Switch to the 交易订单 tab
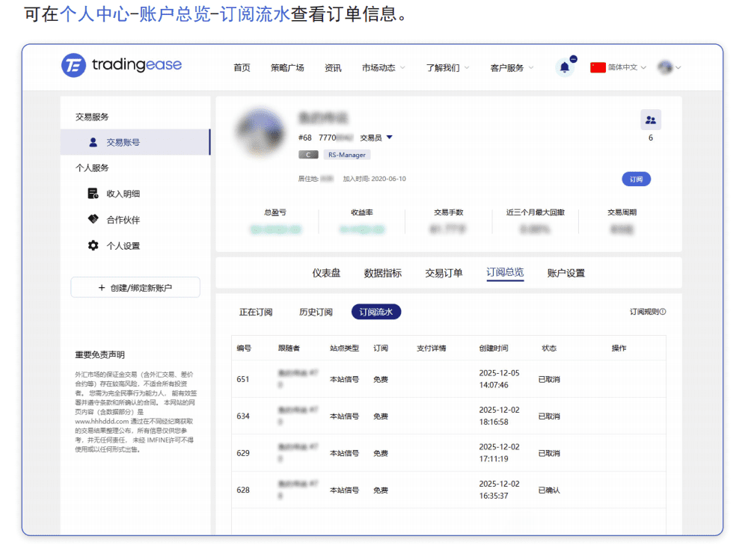The width and height of the screenshot is (748, 560). tap(444, 273)
